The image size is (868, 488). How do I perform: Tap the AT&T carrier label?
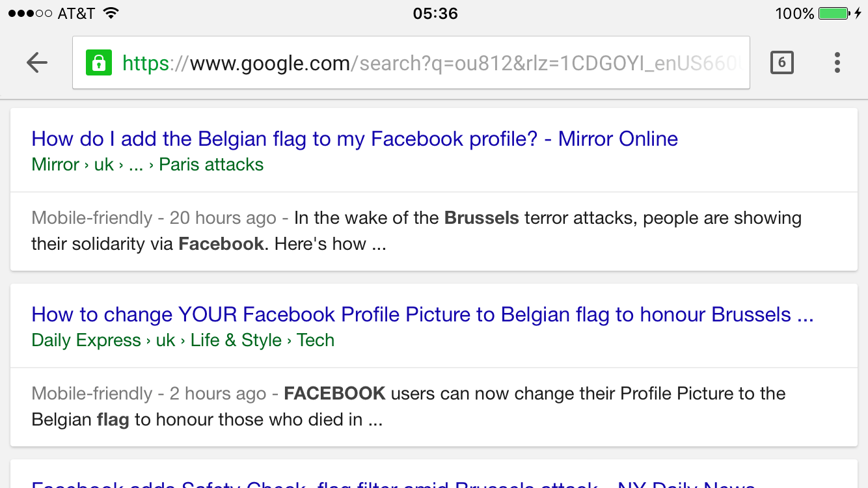point(76,13)
